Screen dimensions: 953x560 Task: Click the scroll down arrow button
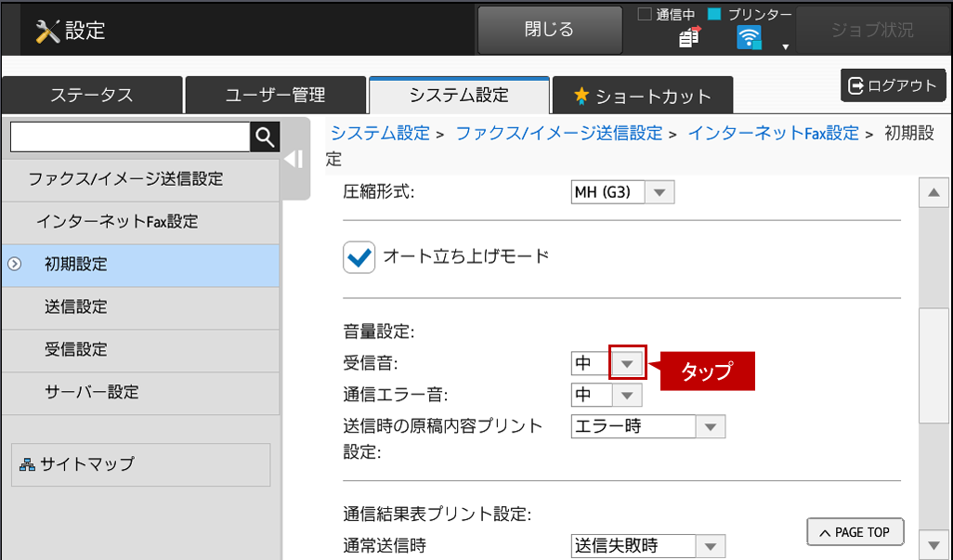click(933, 545)
